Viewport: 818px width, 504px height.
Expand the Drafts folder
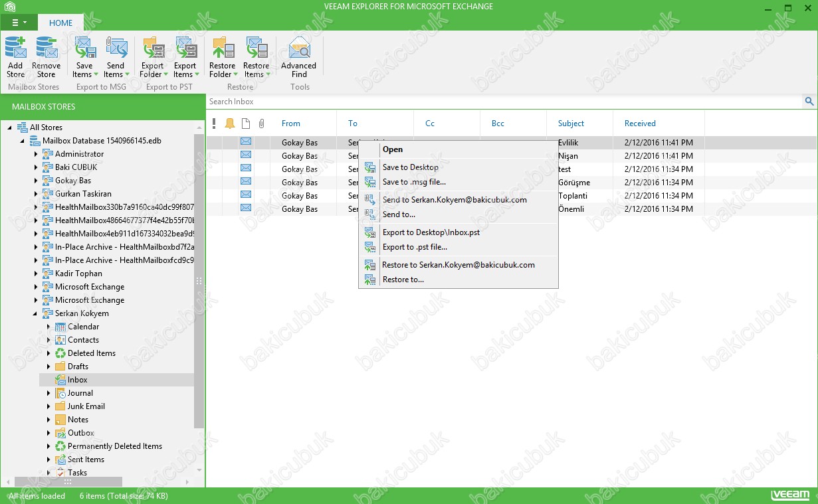[49, 367]
